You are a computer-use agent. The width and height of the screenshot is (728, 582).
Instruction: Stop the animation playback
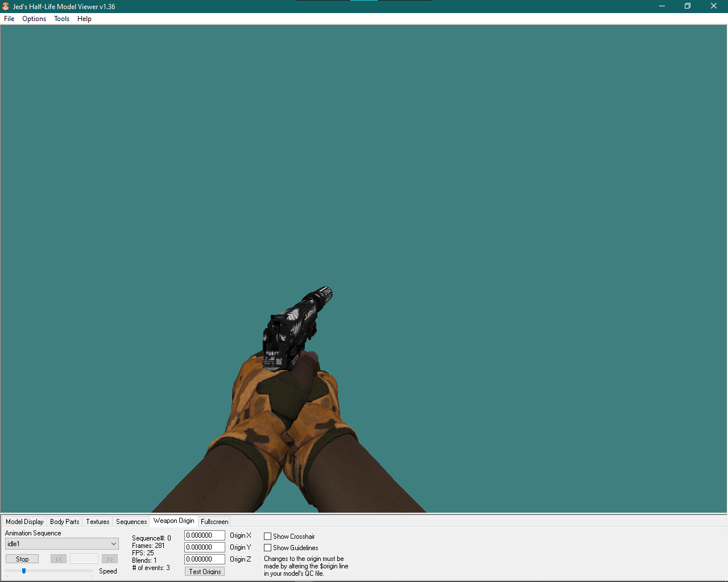[22, 559]
